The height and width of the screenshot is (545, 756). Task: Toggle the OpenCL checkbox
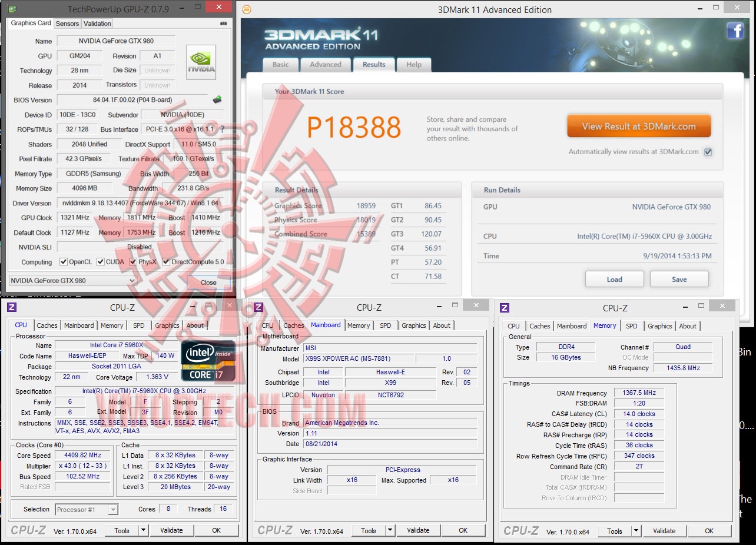pyautogui.click(x=64, y=262)
